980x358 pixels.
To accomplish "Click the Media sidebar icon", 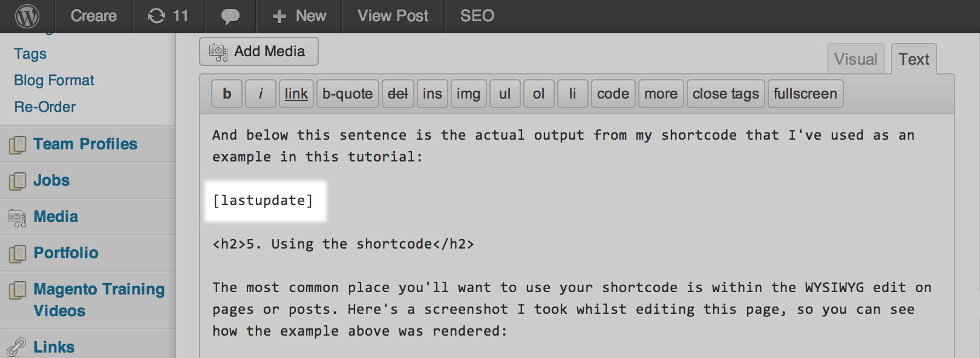I will pos(17,217).
